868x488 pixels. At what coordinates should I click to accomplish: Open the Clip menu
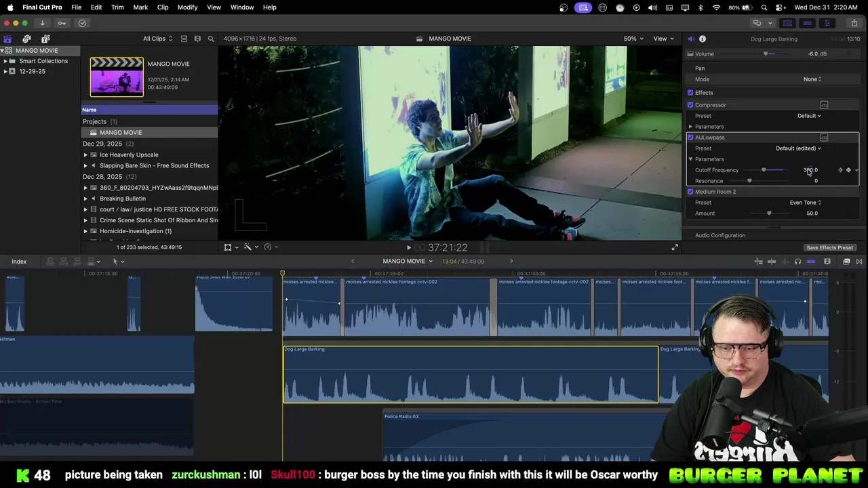(163, 7)
